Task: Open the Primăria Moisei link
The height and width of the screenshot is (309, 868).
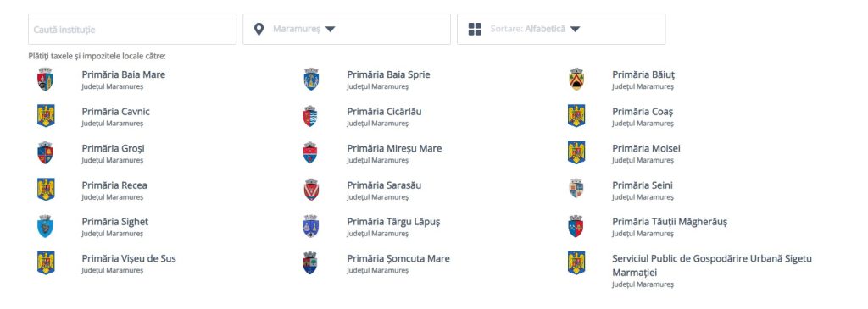Action: pos(646,148)
